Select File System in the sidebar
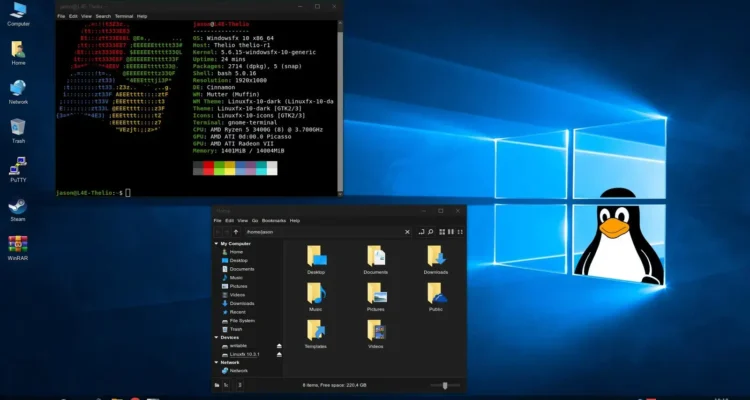The width and height of the screenshot is (750, 400). 242,320
